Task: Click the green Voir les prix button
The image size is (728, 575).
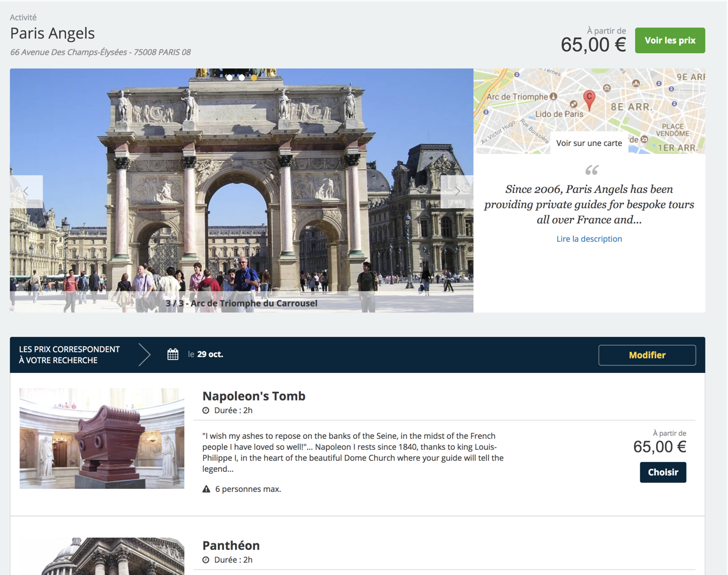Action: (670, 40)
